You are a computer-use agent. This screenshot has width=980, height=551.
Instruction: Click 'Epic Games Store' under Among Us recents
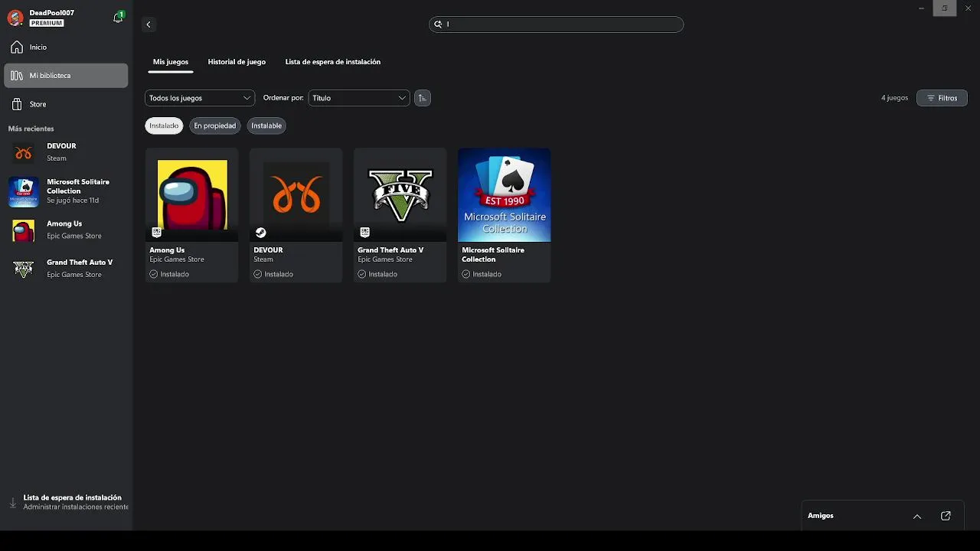74,236
